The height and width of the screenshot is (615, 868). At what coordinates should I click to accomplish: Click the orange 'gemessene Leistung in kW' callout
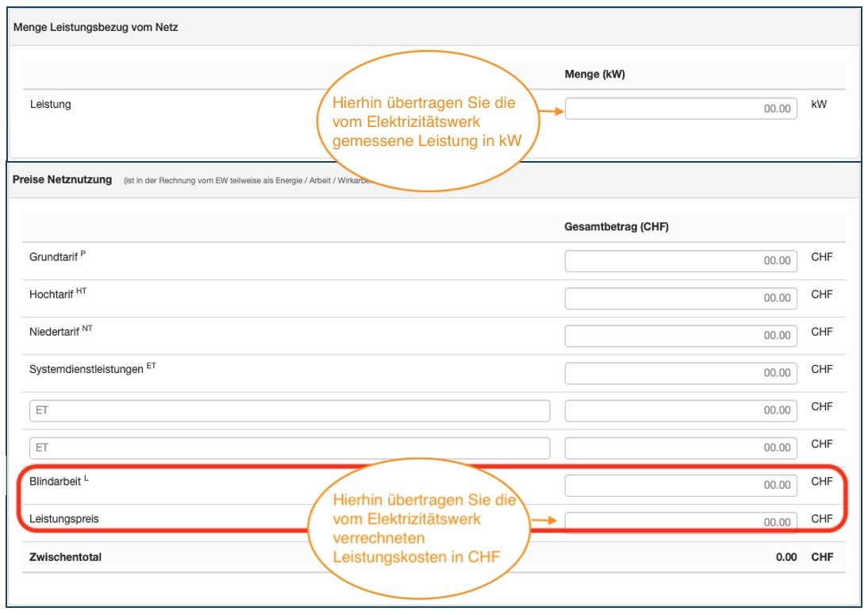(424, 123)
